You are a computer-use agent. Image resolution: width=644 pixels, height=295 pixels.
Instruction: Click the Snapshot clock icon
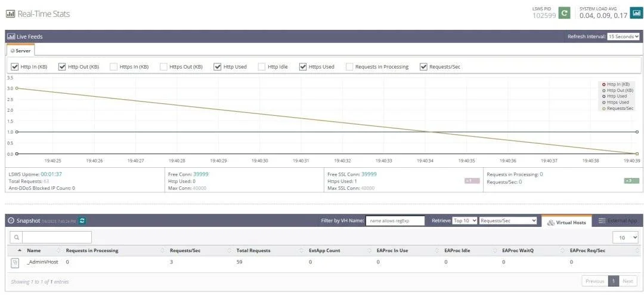pyautogui.click(x=11, y=220)
